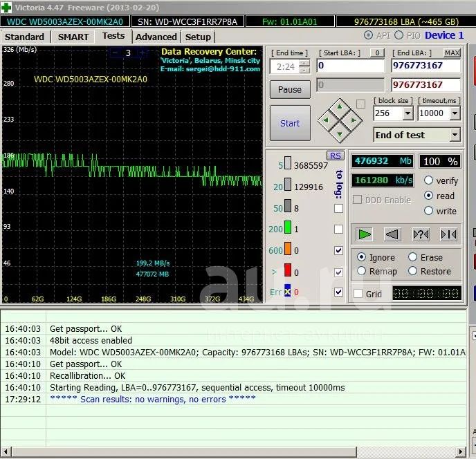Select the verify radio button
Screen dimensions: 476x459
pos(429,180)
